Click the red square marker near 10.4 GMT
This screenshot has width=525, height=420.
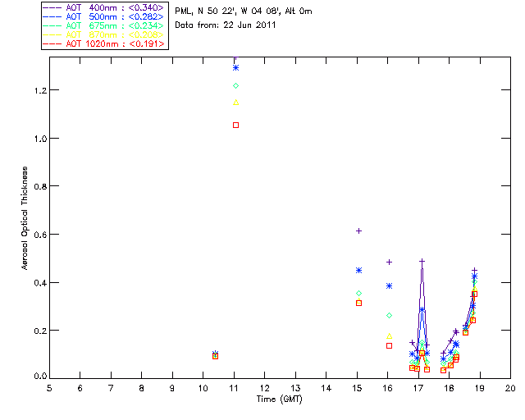tap(215, 356)
